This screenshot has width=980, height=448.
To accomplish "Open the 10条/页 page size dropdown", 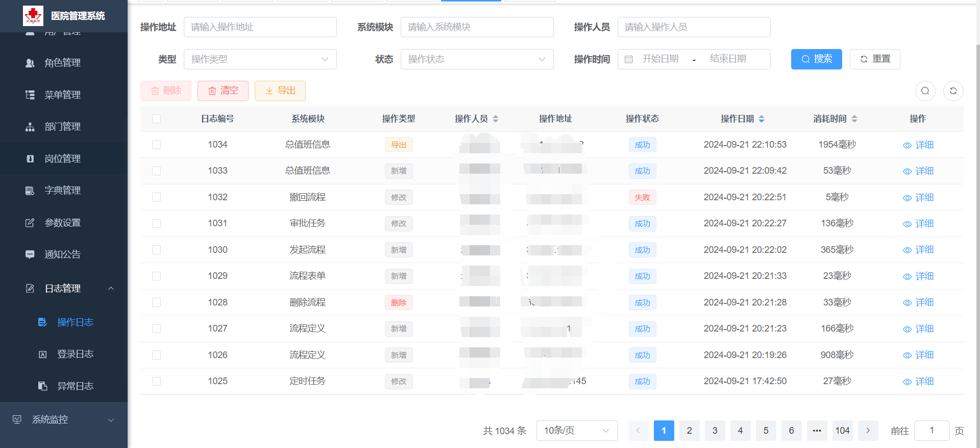I will coord(577,431).
